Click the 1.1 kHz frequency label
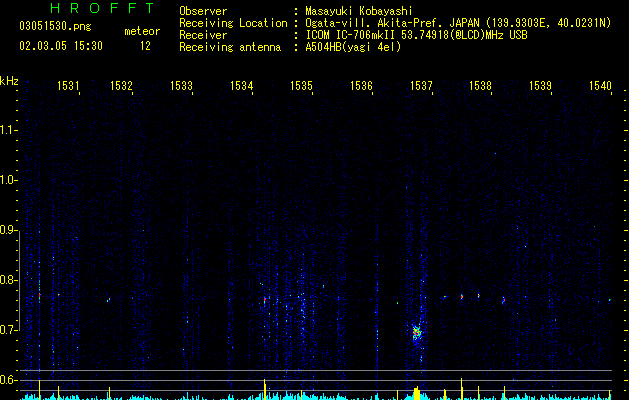Screen dimensions: 629x400 point(8,130)
